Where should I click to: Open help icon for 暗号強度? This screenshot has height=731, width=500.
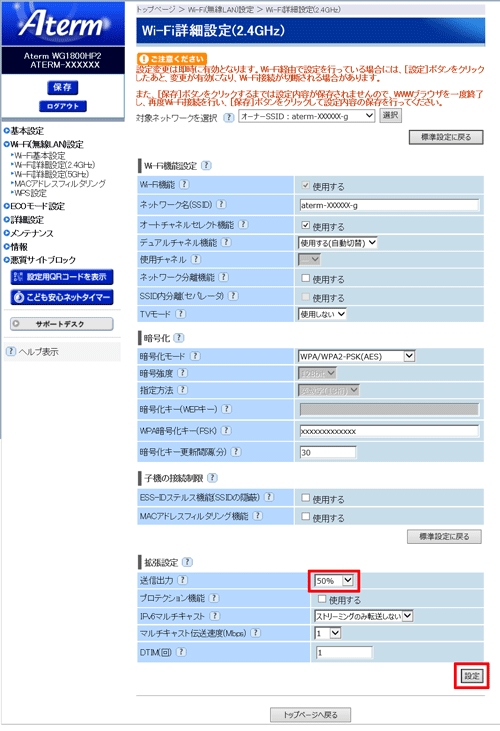coord(183,373)
